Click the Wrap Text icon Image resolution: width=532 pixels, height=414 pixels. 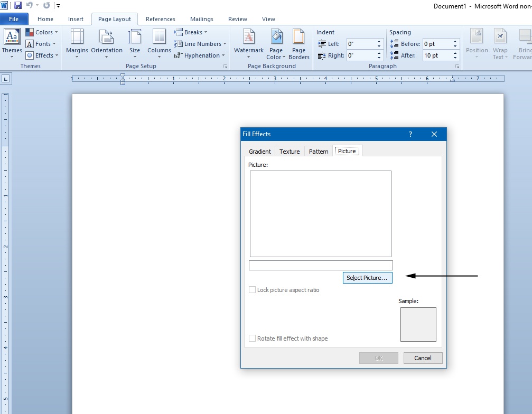500,36
